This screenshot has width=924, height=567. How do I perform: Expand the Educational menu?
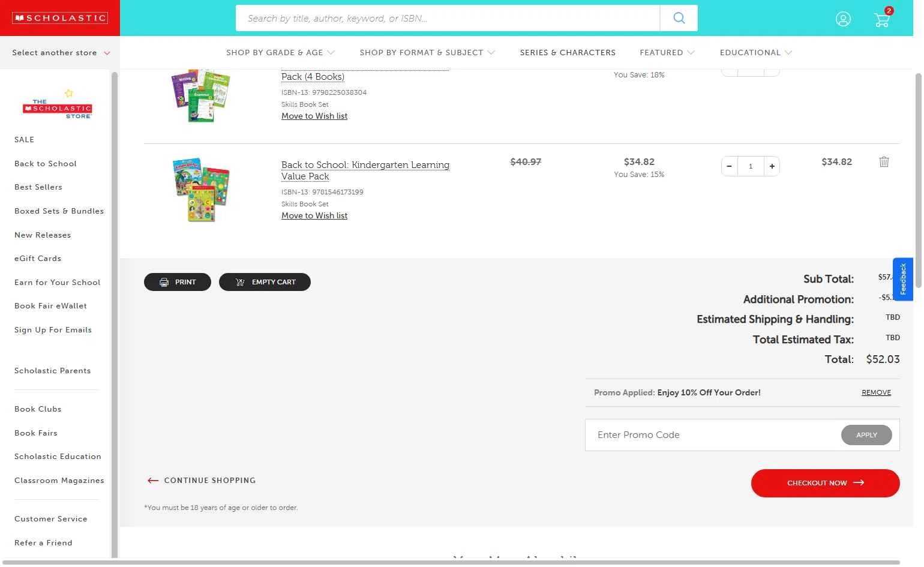tap(756, 53)
